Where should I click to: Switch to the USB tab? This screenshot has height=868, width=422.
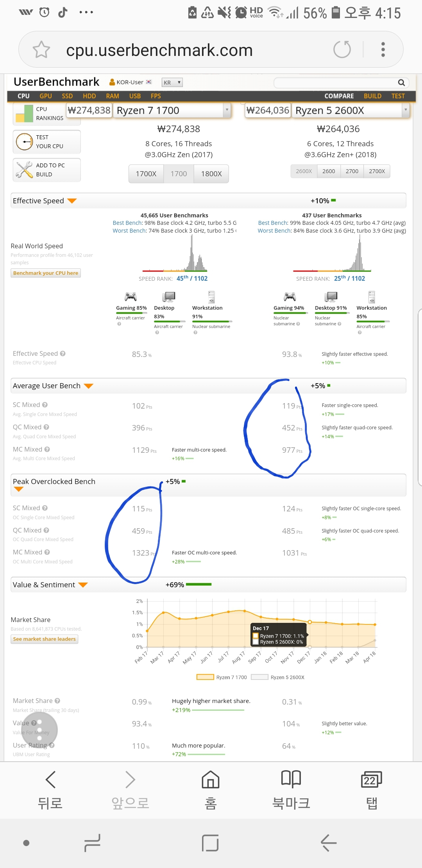tap(135, 96)
